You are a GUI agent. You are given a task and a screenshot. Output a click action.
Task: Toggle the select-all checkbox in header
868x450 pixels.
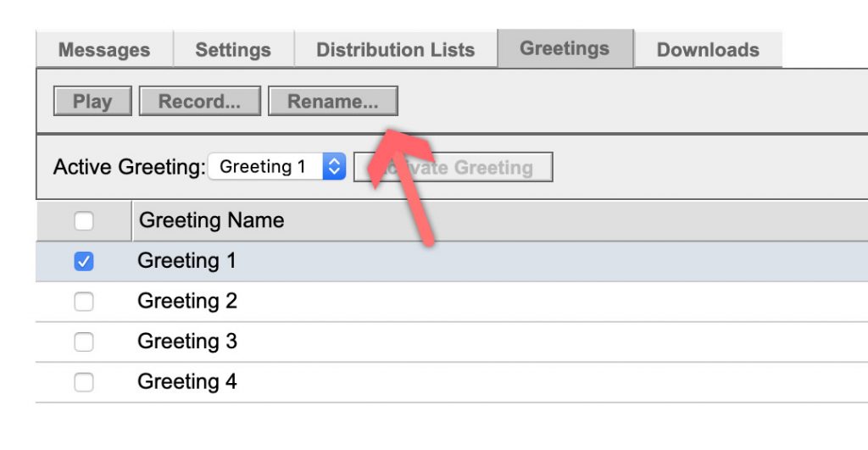84,221
